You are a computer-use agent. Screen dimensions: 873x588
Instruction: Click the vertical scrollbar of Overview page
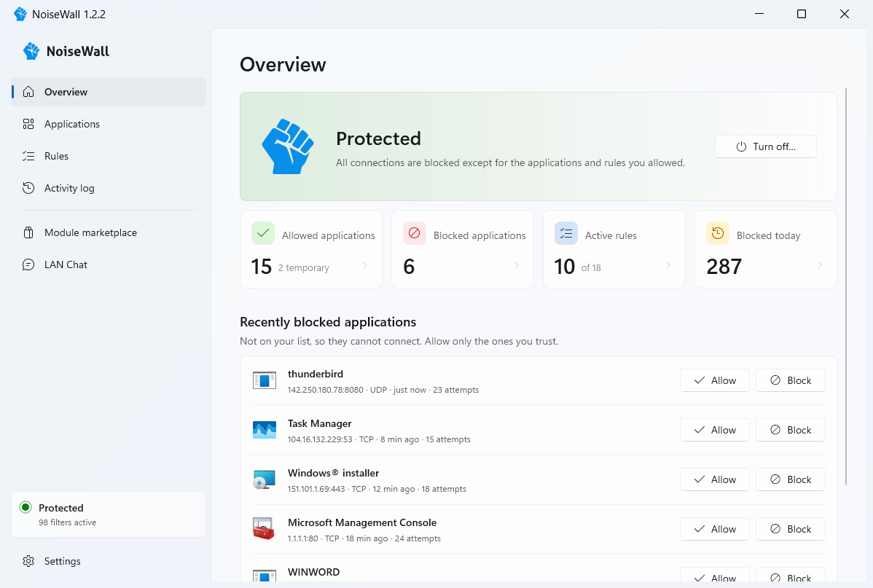point(846,286)
